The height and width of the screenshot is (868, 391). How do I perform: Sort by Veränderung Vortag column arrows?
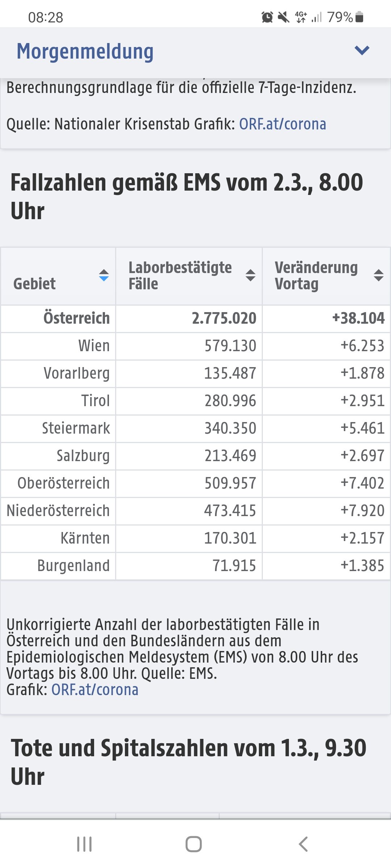point(379,276)
